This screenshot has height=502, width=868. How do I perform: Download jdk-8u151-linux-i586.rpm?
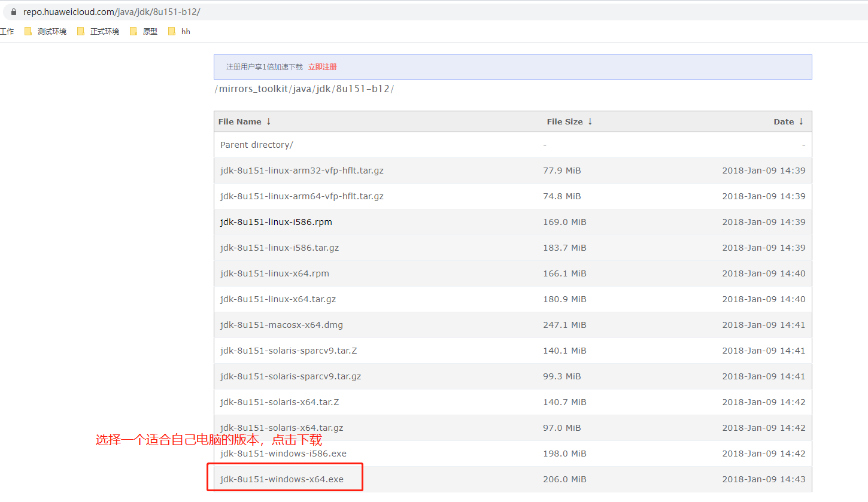click(x=276, y=222)
